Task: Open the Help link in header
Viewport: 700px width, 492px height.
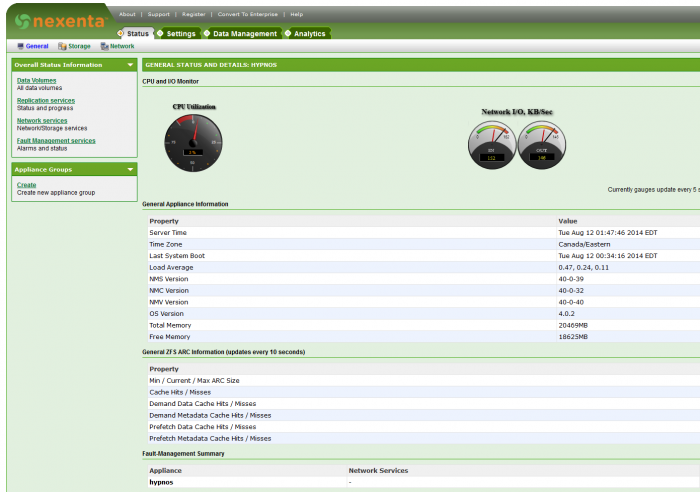Action: (296, 15)
